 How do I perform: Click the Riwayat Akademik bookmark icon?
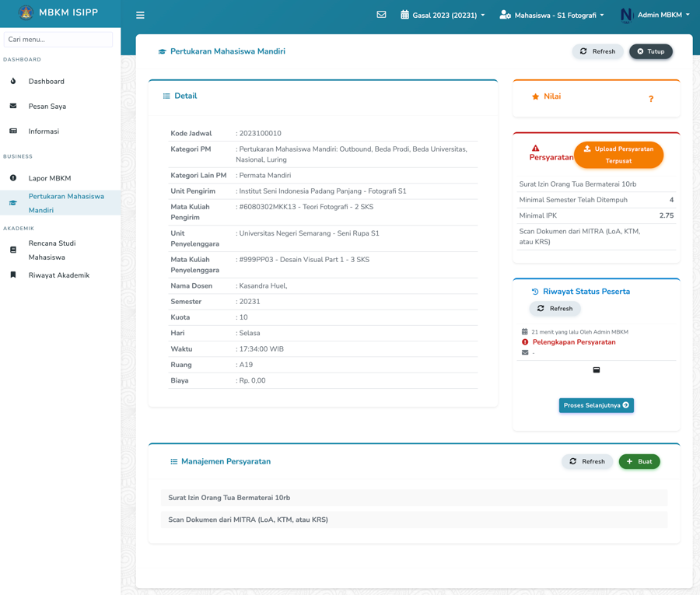click(x=13, y=275)
